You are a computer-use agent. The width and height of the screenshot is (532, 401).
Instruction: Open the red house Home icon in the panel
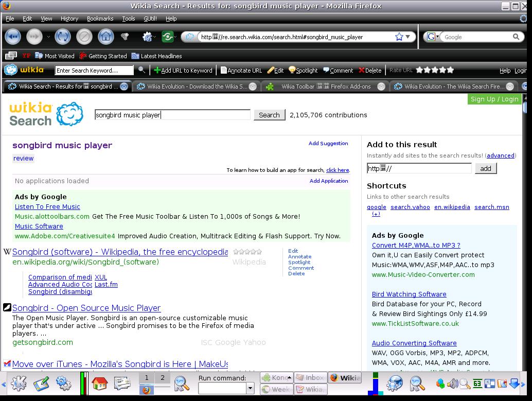coord(100,383)
